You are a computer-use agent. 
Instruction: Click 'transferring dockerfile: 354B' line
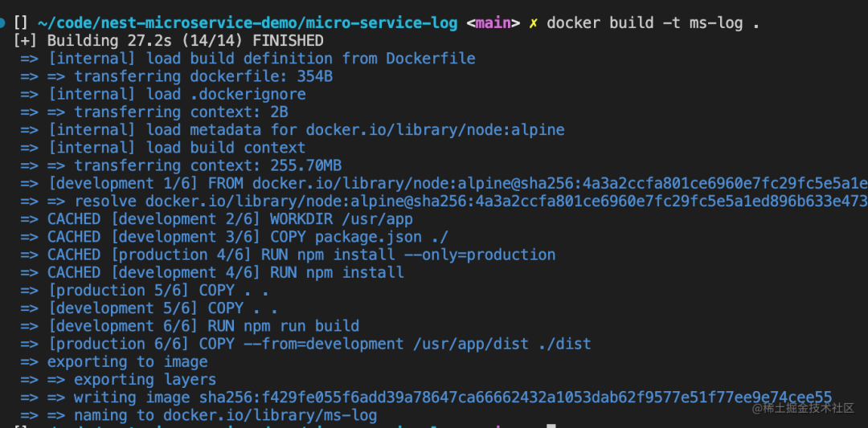[177, 76]
